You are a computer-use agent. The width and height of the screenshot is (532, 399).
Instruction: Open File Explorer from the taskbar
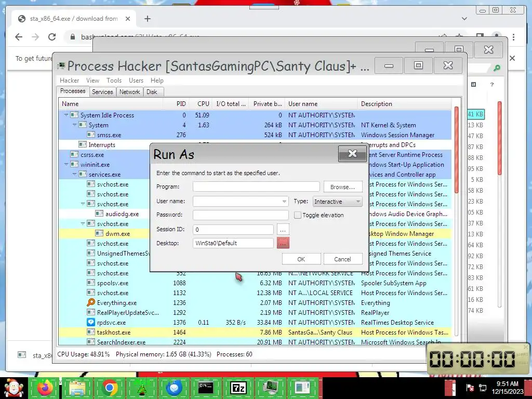click(77, 388)
